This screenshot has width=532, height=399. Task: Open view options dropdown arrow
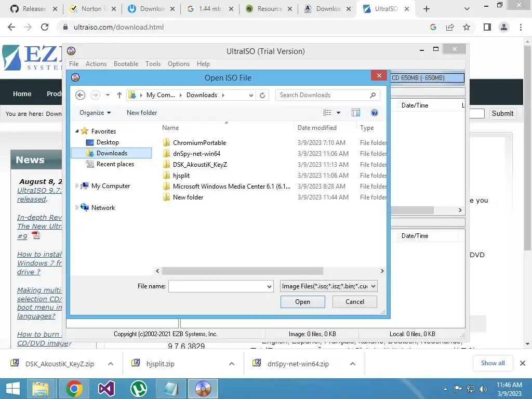[x=338, y=113]
